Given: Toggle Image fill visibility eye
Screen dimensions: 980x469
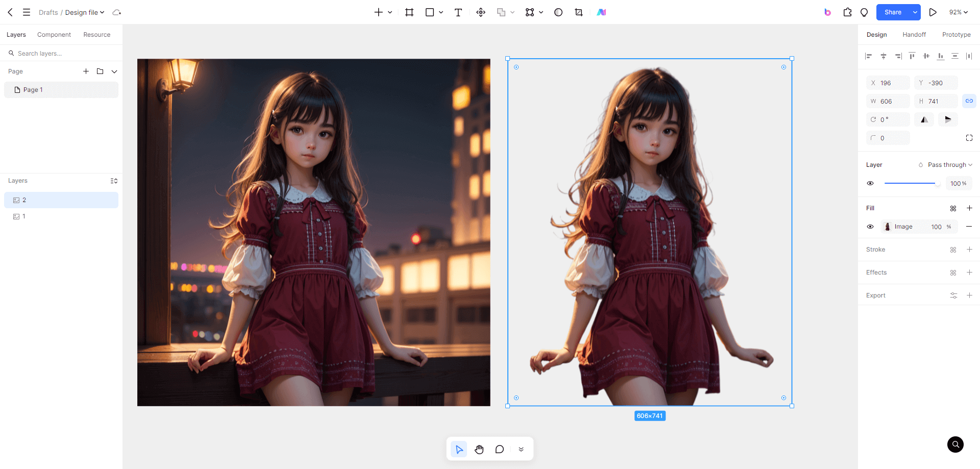Looking at the screenshot, I should click(870, 227).
